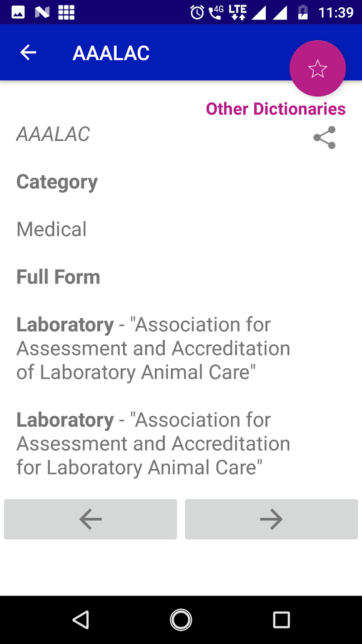Go to the next abbreviation entry

[271, 519]
